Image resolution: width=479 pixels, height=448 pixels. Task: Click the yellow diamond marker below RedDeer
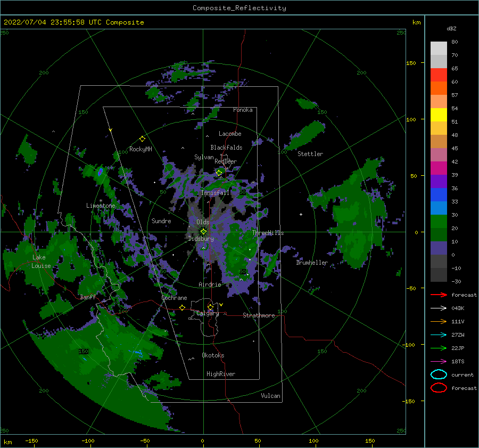pyautogui.click(x=219, y=173)
